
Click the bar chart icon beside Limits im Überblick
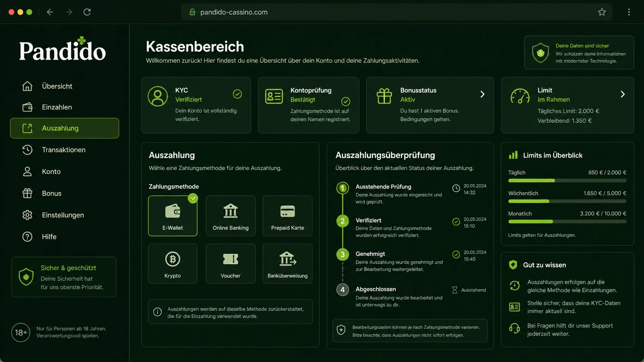coord(513,155)
